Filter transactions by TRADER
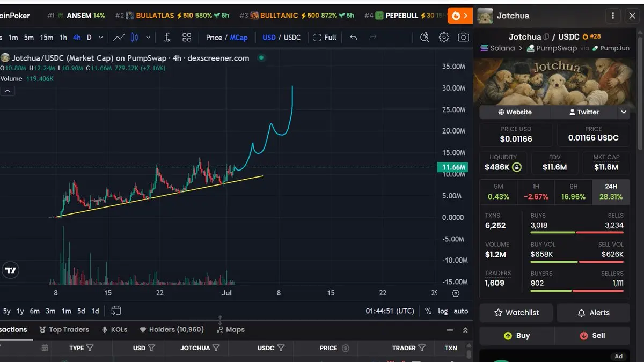 coord(422,348)
